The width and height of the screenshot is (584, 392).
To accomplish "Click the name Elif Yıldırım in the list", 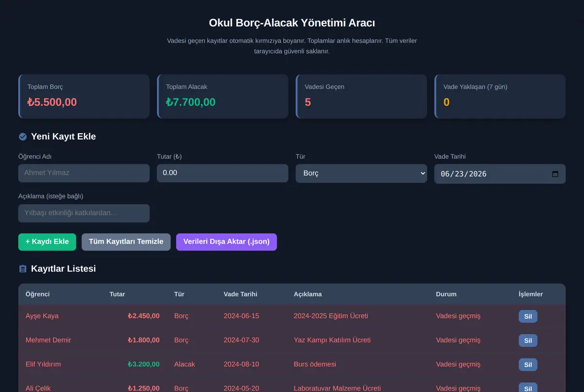I will [x=43, y=364].
